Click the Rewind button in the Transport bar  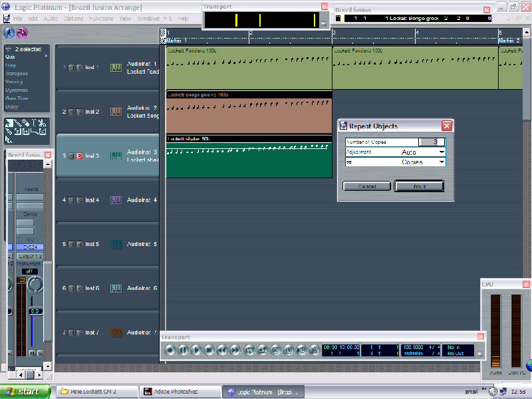click(222, 350)
